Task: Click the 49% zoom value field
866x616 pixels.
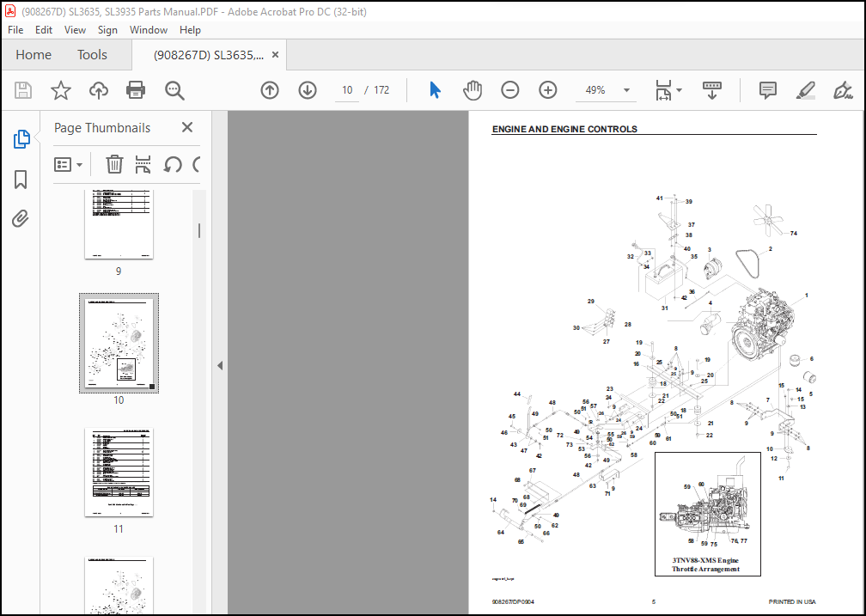Action: 595,90
